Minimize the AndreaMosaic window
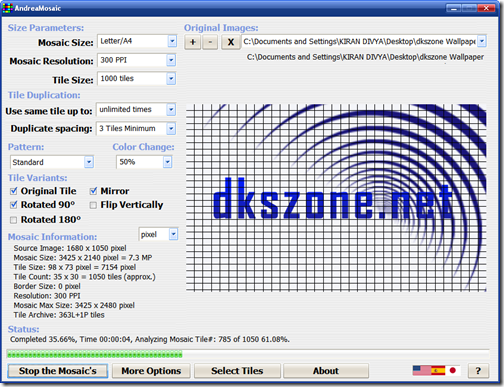The width and height of the screenshot is (504, 387). click(x=454, y=8)
